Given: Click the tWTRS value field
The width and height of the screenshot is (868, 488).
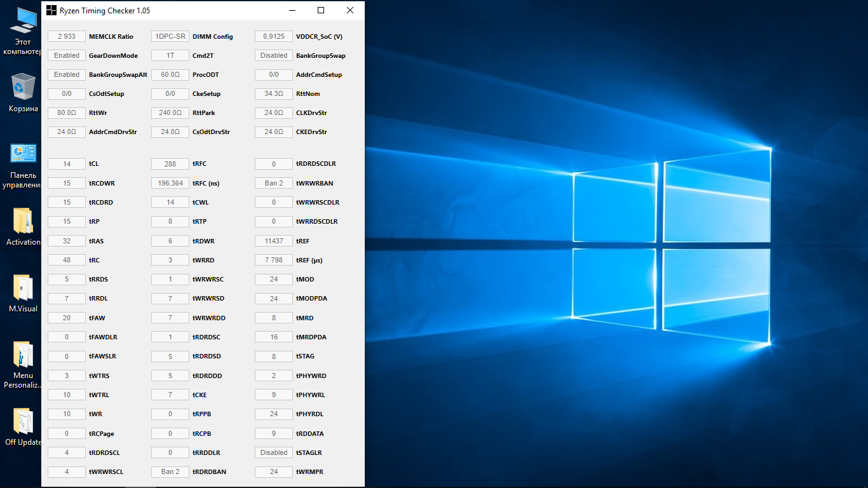Looking at the screenshot, I should tap(67, 376).
